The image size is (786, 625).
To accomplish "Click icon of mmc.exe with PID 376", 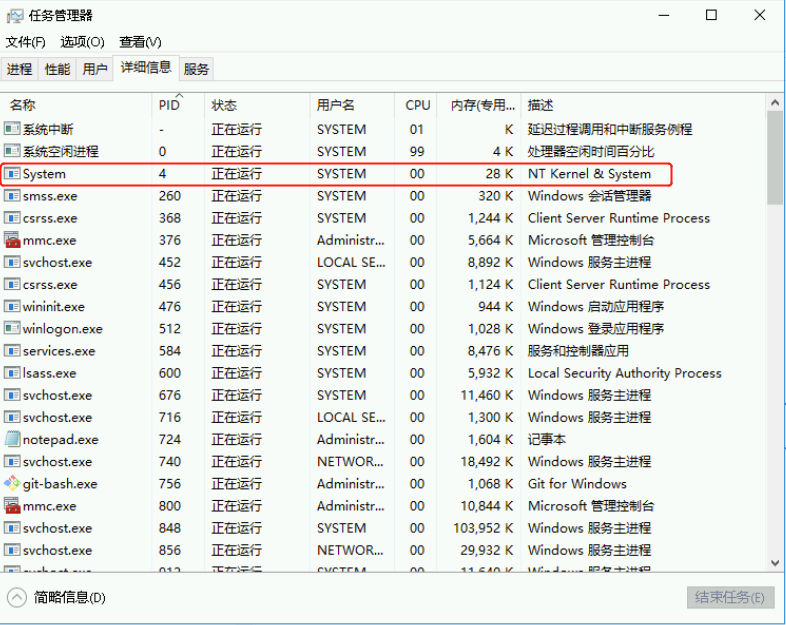I will point(12,240).
